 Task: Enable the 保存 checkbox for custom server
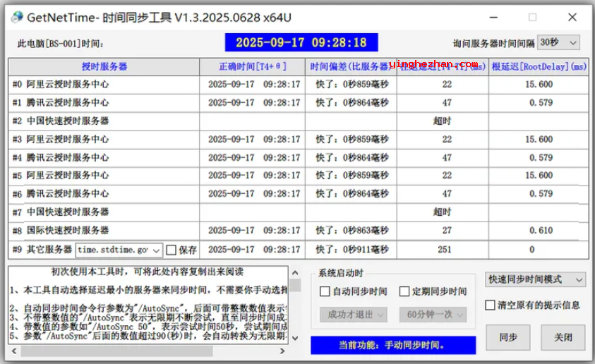(x=172, y=250)
